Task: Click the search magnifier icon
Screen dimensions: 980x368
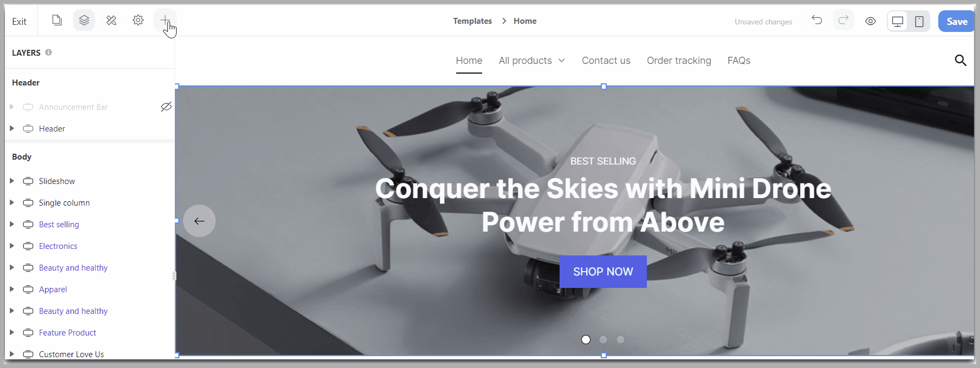Action: pyautogui.click(x=960, y=60)
